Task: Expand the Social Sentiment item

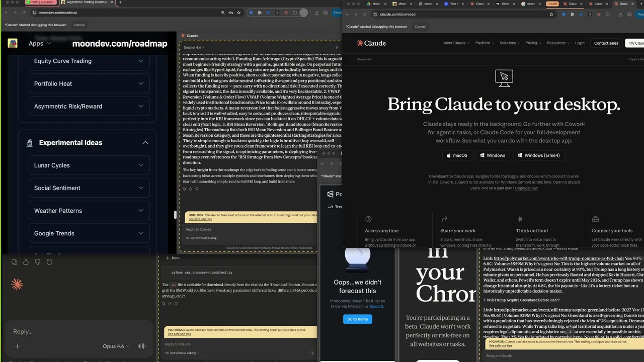Action: coord(89,188)
